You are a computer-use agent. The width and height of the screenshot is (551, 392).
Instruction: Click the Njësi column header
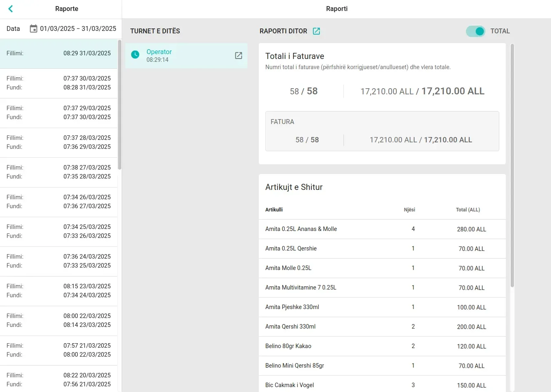tap(409, 210)
